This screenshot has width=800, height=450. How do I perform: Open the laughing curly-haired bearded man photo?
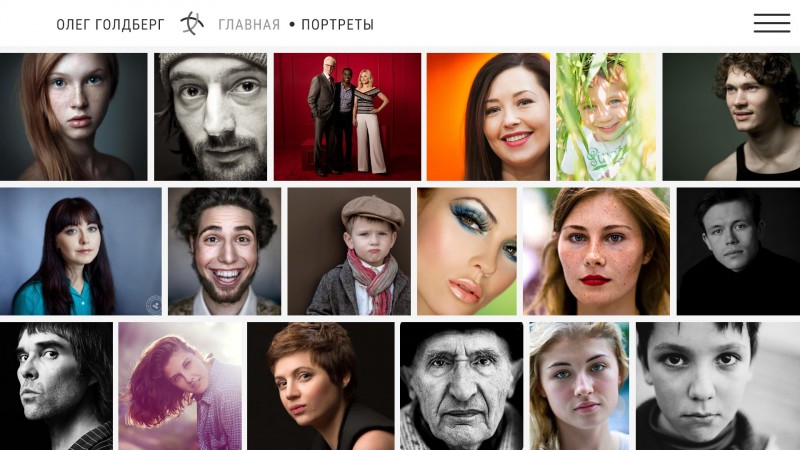pyautogui.click(x=224, y=251)
